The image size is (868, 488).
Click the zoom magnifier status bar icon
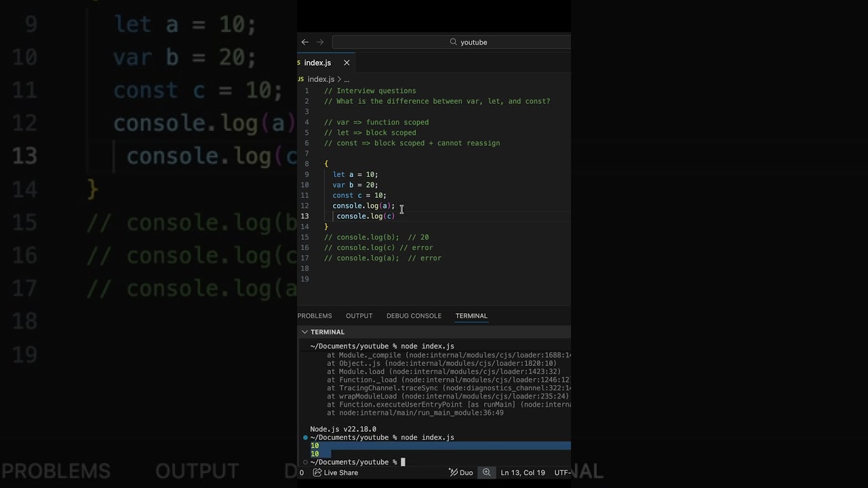[486, 472]
